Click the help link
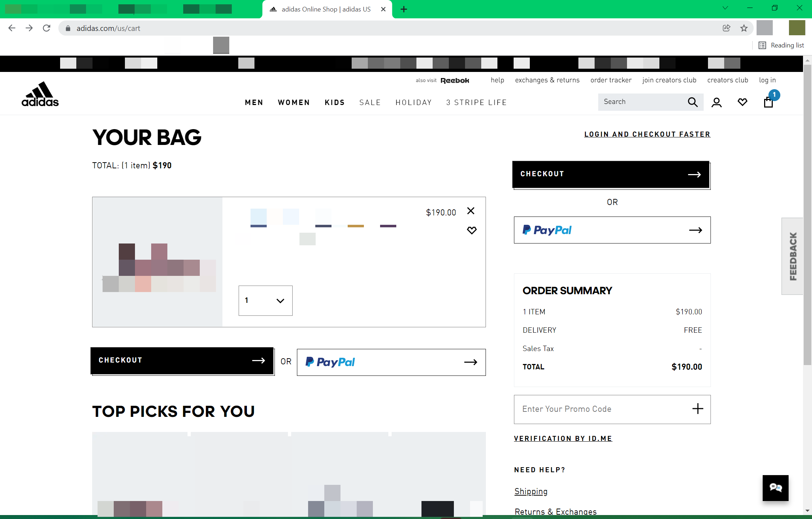This screenshot has width=812, height=519. [497, 80]
